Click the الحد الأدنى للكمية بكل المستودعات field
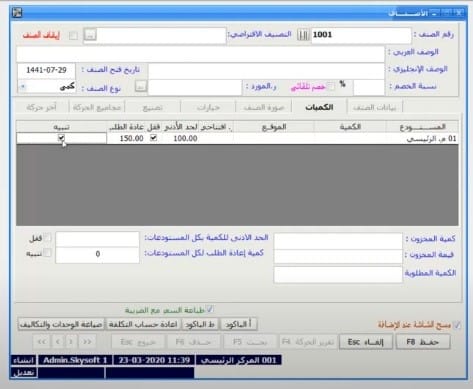This screenshot has height=389, width=473. click(97, 239)
